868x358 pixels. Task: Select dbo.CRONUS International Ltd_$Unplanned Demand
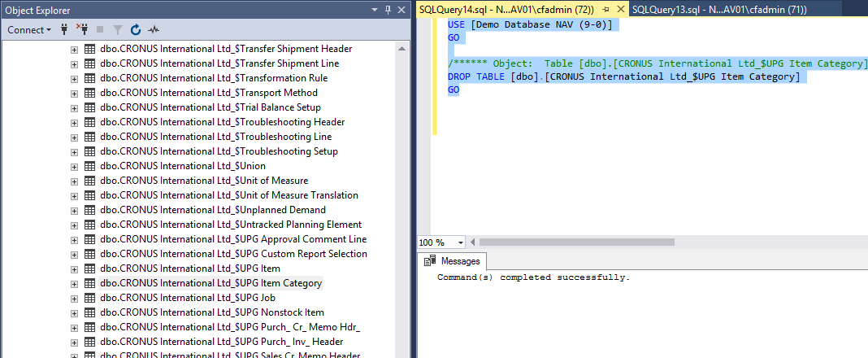click(213, 210)
